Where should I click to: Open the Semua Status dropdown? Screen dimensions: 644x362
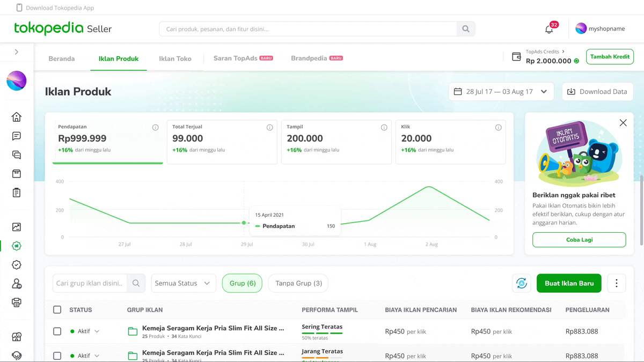(x=184, y=283)
